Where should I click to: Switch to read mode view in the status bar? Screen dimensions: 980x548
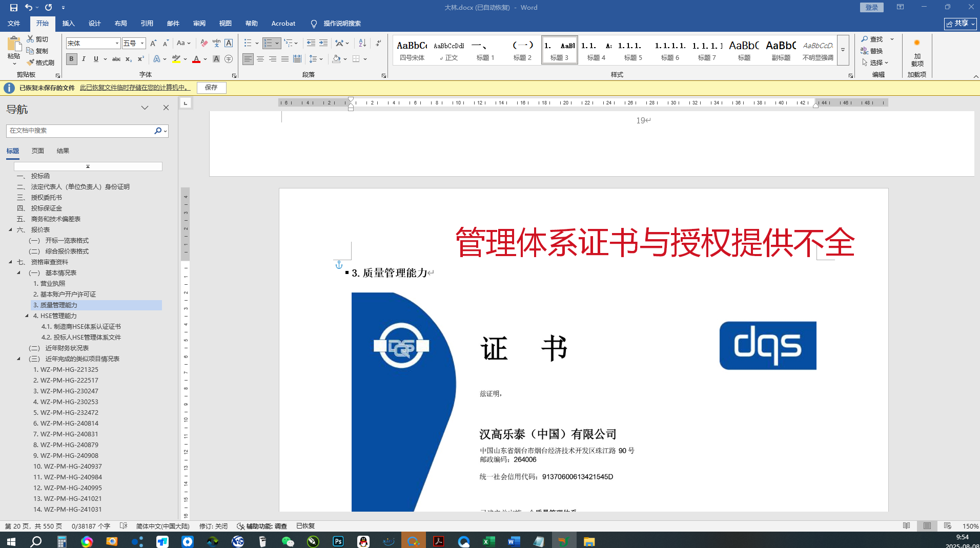pyautogui.click(x=907, y=526)
